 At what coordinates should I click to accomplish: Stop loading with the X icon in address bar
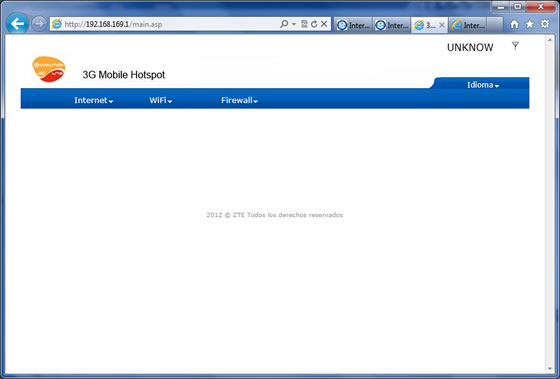pos(324,24)
